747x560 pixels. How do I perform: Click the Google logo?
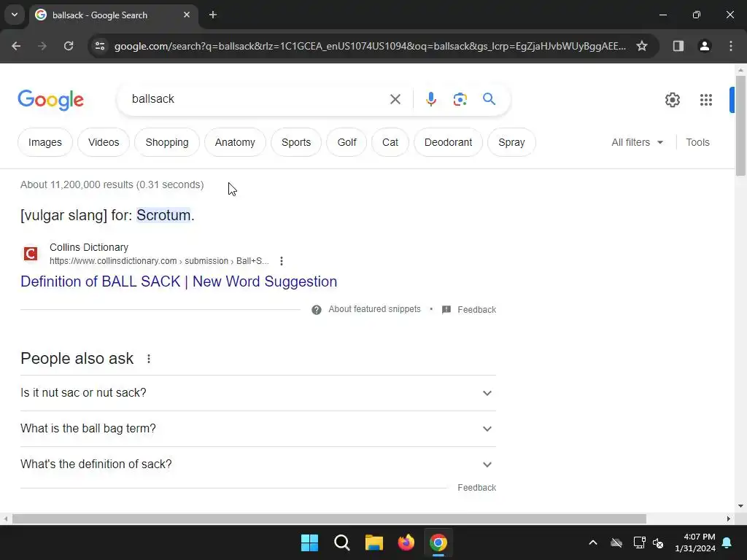[50, 100]
